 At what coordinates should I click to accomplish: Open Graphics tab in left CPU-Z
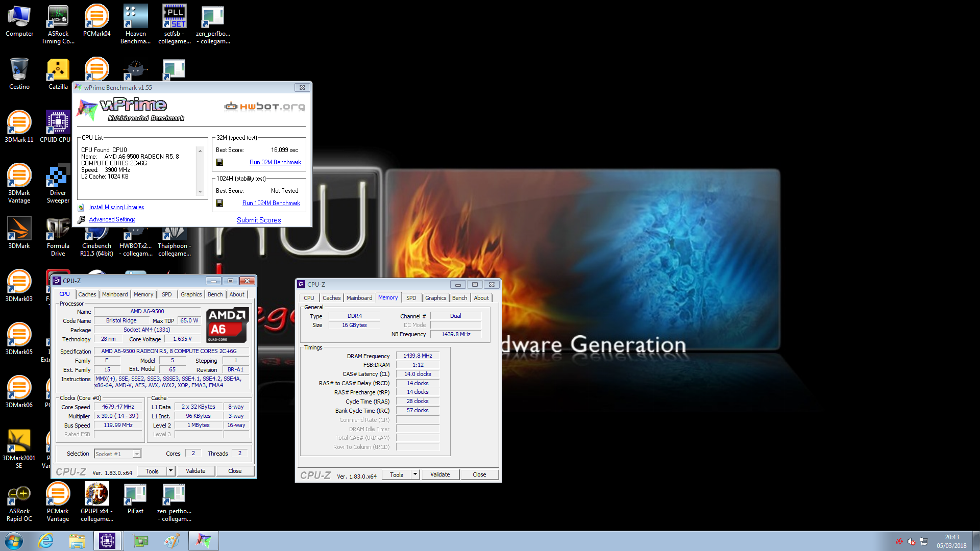[191, 294]
